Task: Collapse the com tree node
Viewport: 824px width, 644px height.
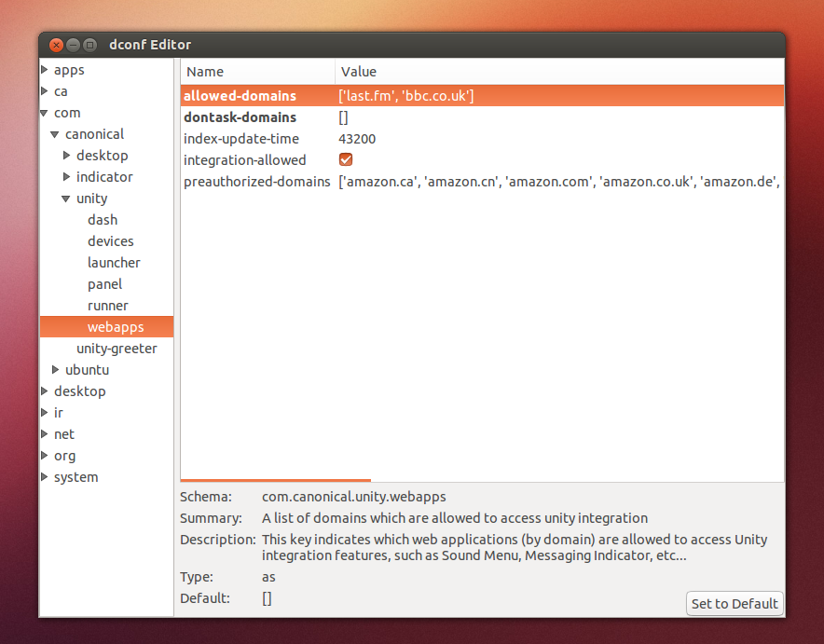Action: coord(45,112)
